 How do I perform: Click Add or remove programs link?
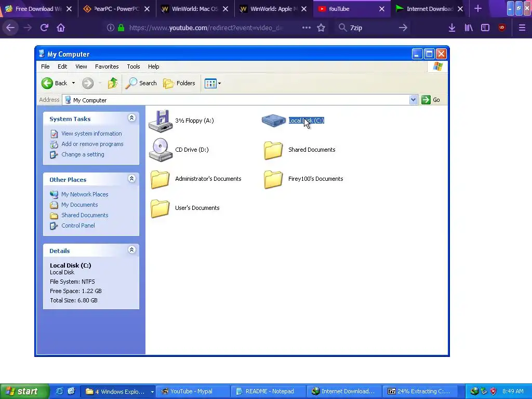pyautogui.click(x=92, y=144)
